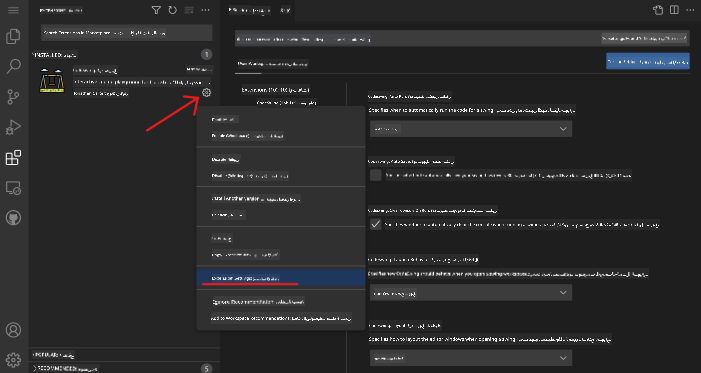Tick the unchecked checkbox in settings
Viewport: 701px width, 373px height.
coord(376,175)
